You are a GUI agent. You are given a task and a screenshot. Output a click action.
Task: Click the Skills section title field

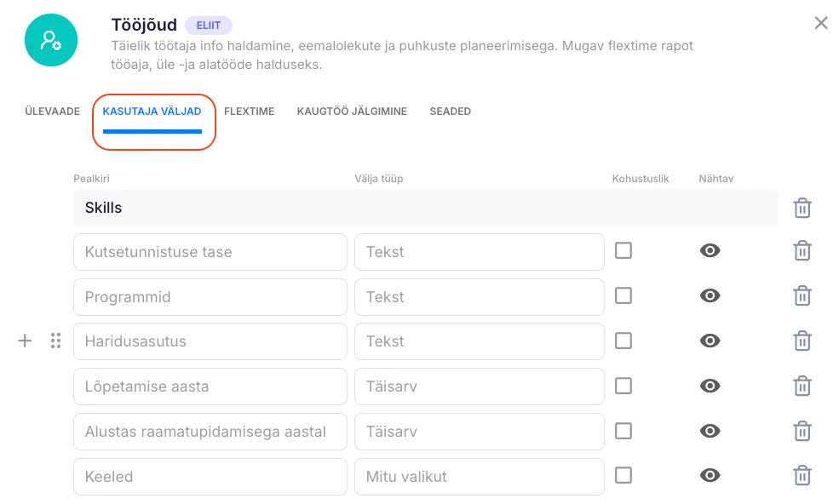tap(425, 208)
